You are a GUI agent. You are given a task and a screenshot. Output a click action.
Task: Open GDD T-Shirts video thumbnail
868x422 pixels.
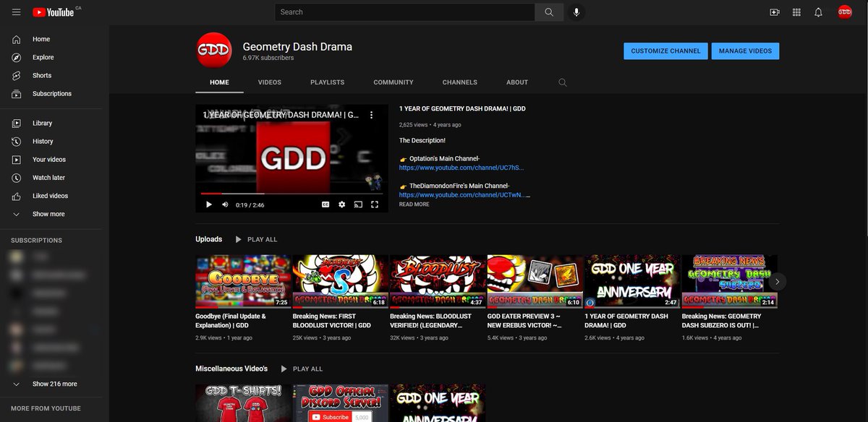click(243, 403)
